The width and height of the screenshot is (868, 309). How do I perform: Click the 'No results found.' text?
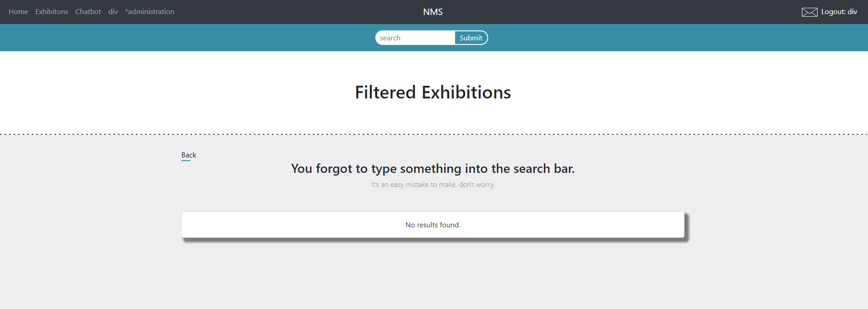pos(433,225)
